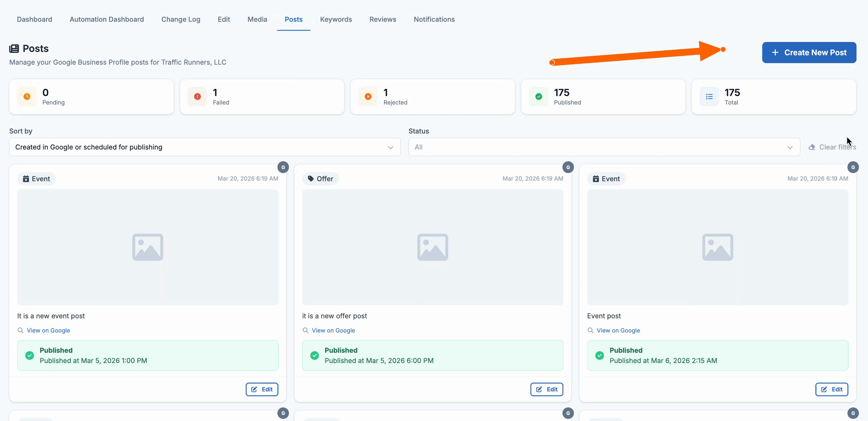Click the Published green check icon

pyautogui.click(x=539, y=97)
